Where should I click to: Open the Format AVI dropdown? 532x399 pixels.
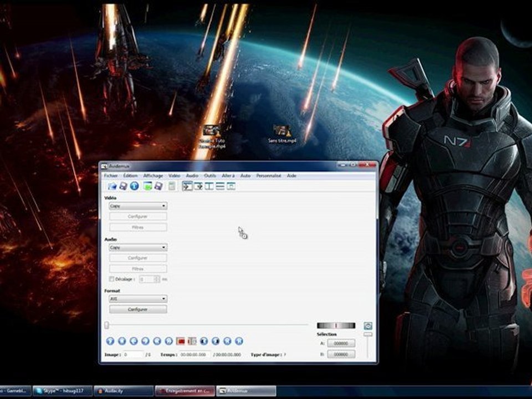point(138,299)
